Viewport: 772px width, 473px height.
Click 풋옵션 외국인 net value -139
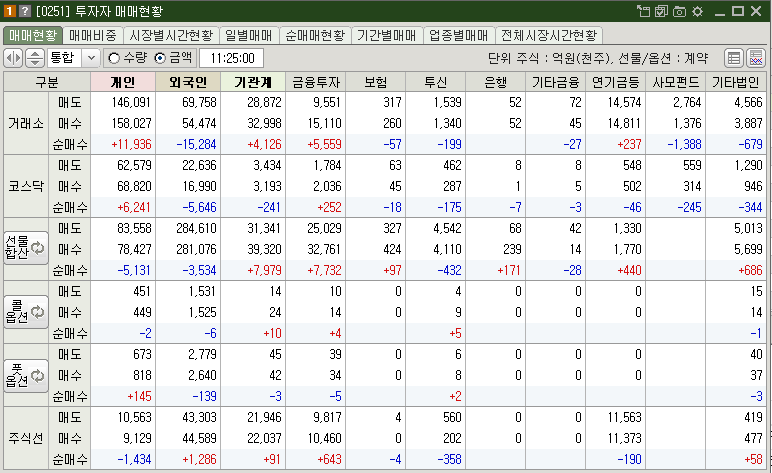(204, 396)
